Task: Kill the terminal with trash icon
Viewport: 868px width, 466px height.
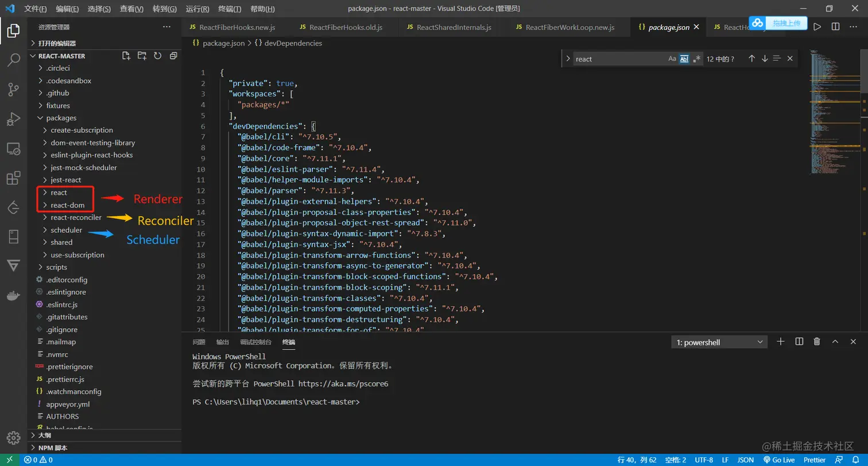Action: click(817, 341)
